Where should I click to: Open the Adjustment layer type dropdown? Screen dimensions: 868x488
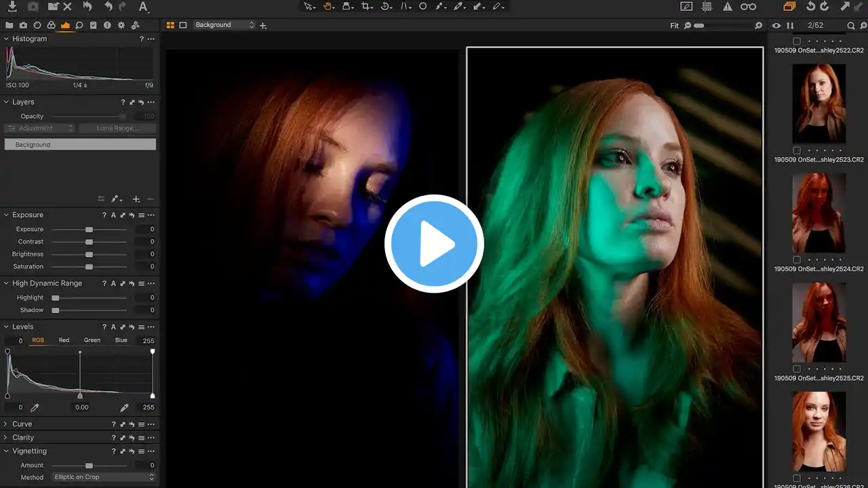(39, 128)
